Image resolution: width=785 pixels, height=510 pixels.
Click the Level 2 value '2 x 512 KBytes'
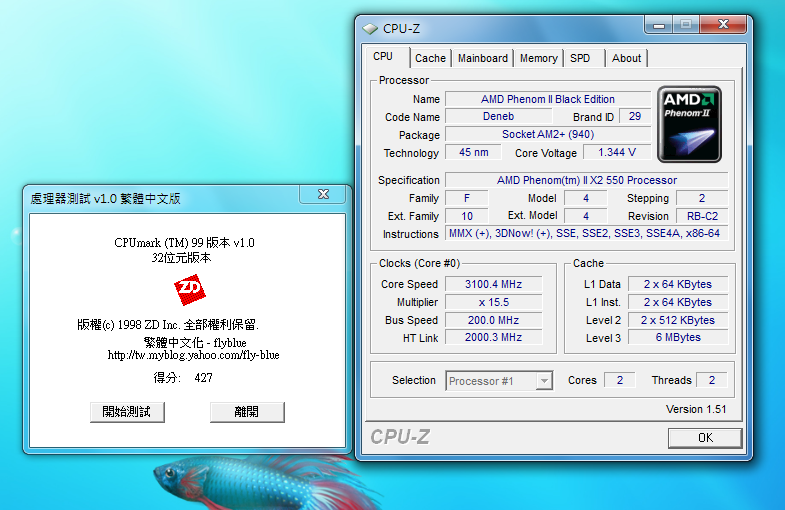coord(678,320)
